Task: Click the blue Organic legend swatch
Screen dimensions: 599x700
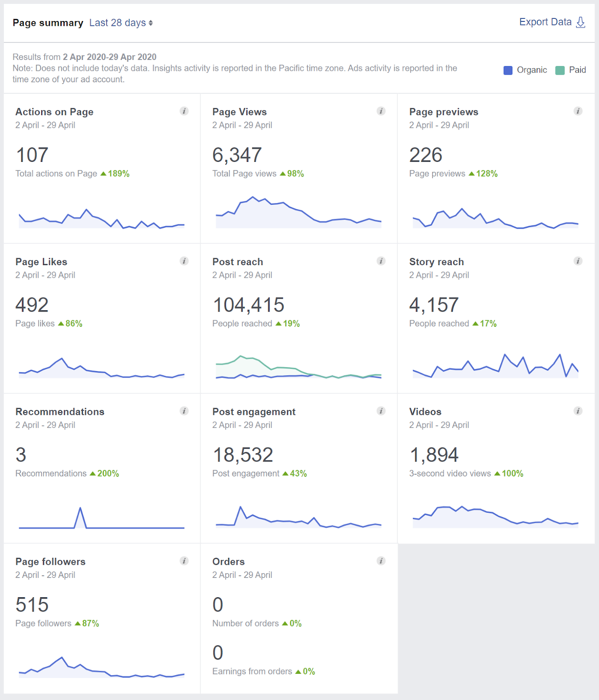Action: click(508, 70)
